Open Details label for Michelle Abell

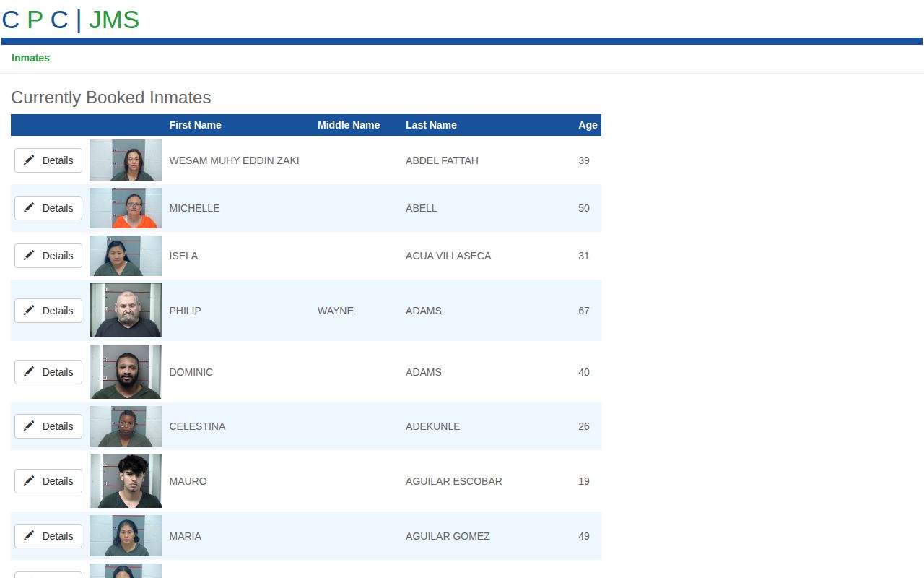pos(58,208)
